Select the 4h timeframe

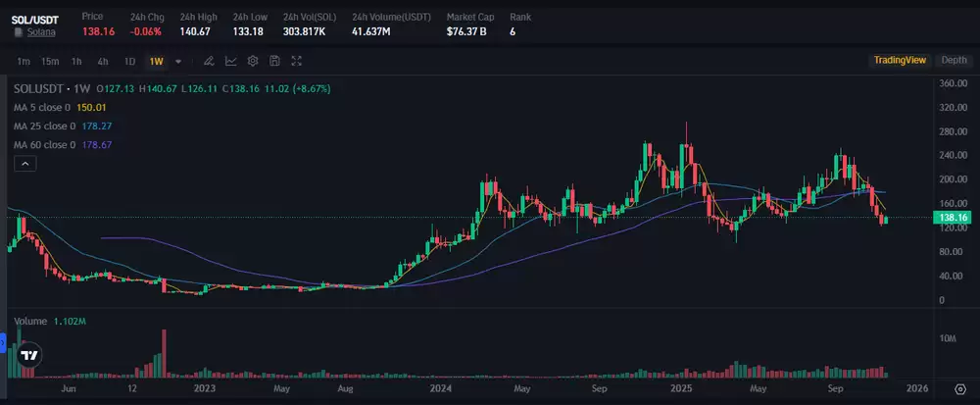[x=103, y=61]
